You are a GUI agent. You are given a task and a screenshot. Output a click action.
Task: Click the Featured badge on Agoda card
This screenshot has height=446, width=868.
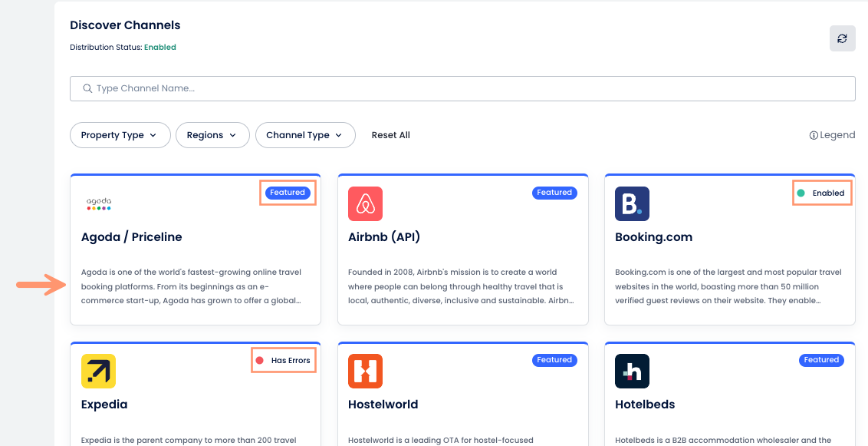(288, 193)
